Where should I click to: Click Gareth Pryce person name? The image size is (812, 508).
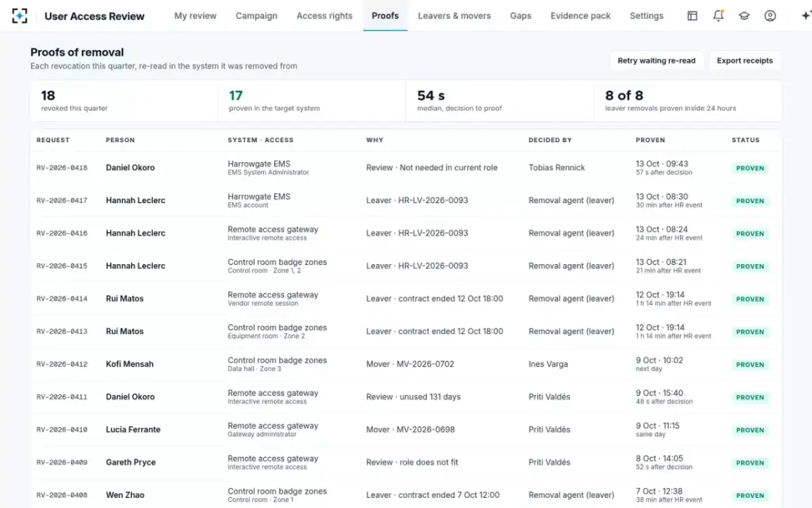point(131,463)
